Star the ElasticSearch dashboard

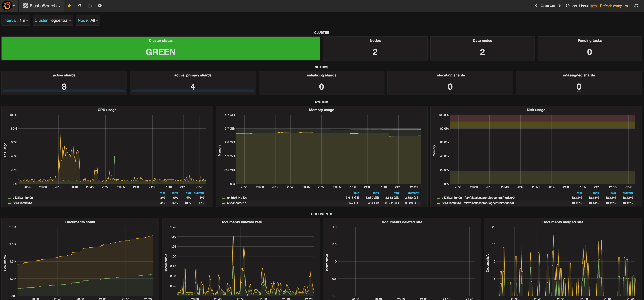69,5
